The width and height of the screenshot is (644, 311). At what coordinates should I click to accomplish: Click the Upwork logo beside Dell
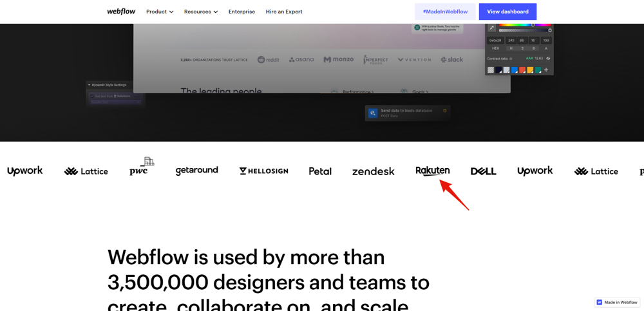click(x=535, y=171)
